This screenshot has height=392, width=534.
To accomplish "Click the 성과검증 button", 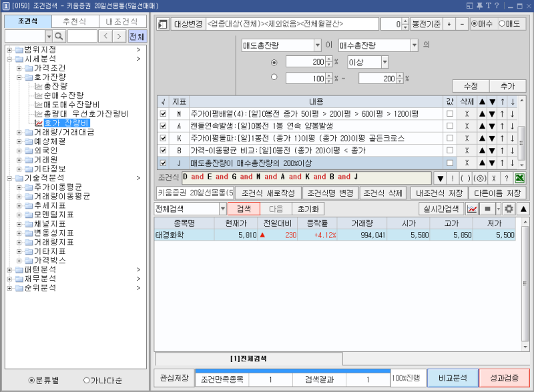I will 505,378.
